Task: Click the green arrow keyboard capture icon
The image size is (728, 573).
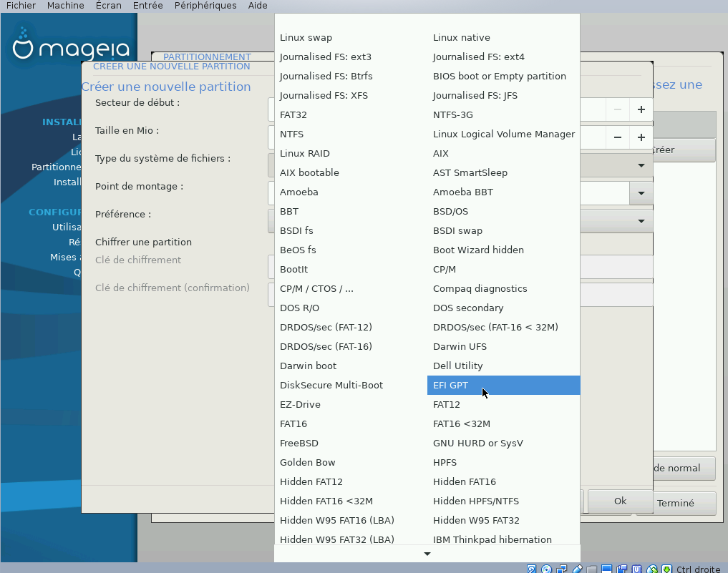Action: click(x=666, y=569)
